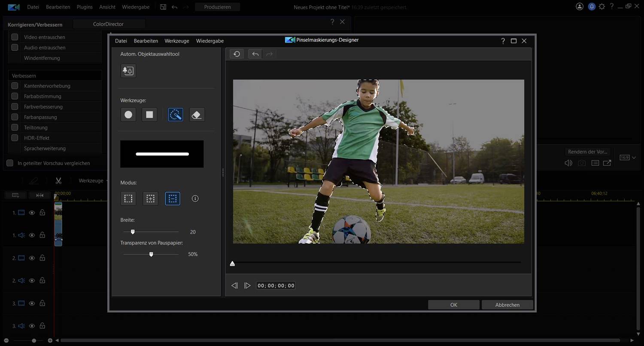Collapse the settings panel using the divider handle
644x346 pixels.
coord(223,172)
